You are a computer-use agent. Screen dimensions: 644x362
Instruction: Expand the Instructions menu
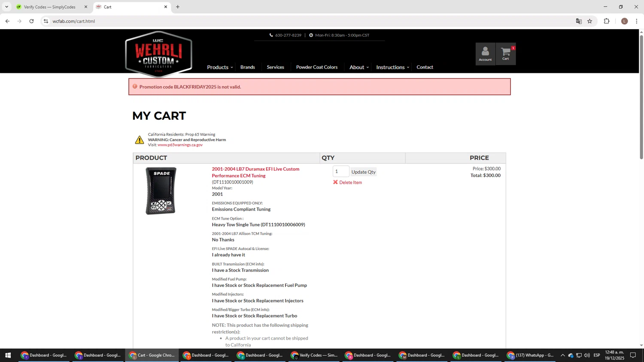pyautogui.click(x=392, y=67)
